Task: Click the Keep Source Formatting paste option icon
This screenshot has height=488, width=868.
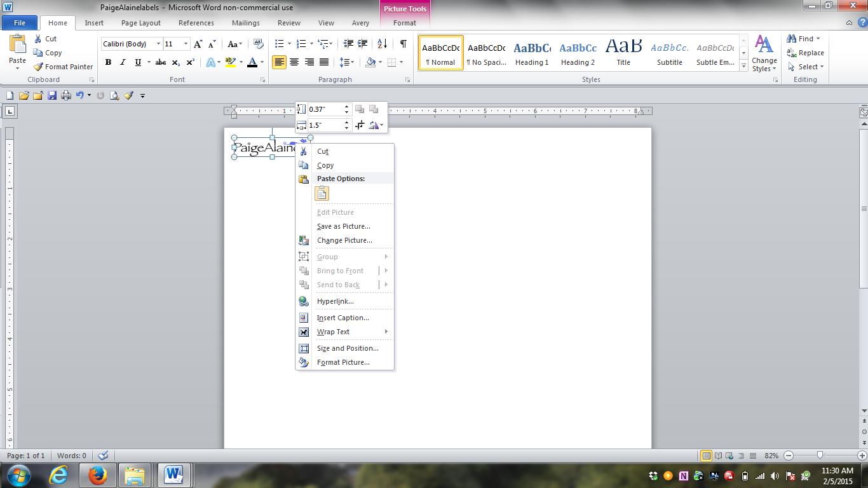Action: (322, 194)
